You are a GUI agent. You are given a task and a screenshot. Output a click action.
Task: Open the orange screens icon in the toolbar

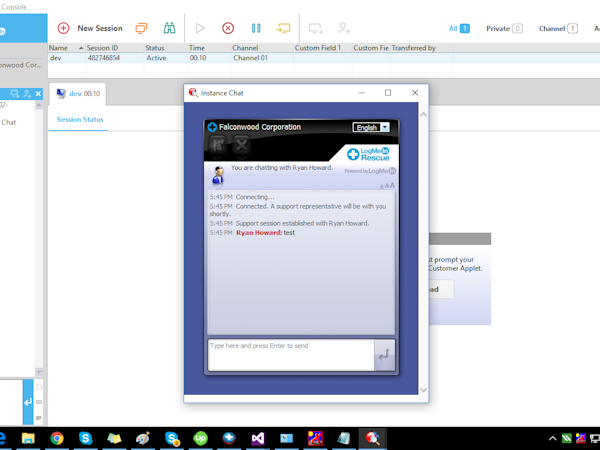(141, 28)
